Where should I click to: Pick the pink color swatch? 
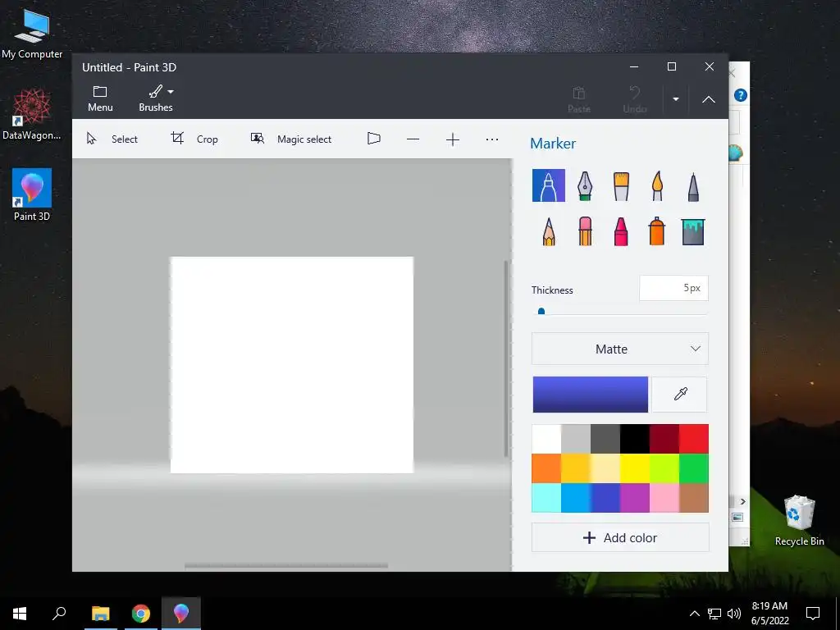click(x=664, y=498)
